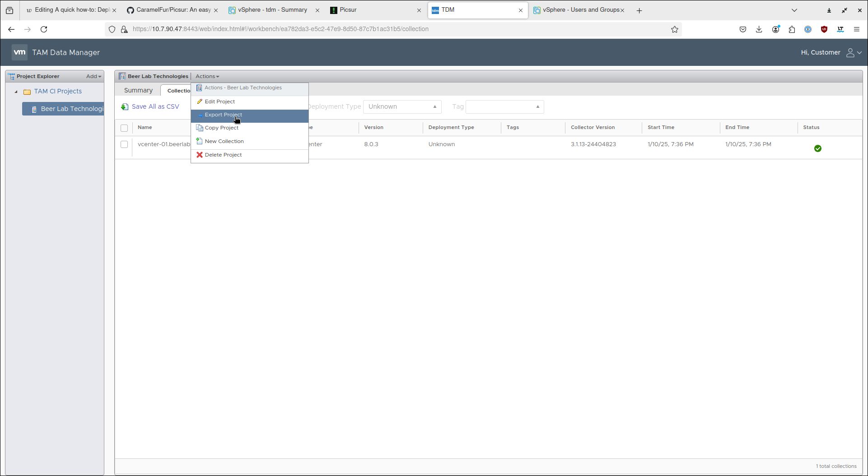This screenshot has width=868, height=476.
Task: Open a new browser tab with plus
Action: coord(639,10)
